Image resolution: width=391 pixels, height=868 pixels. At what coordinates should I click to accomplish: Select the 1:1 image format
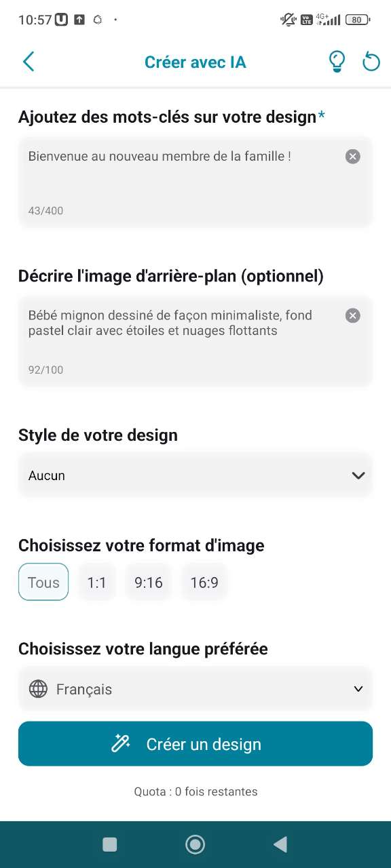pyautogui.click(x=96, y=582)
